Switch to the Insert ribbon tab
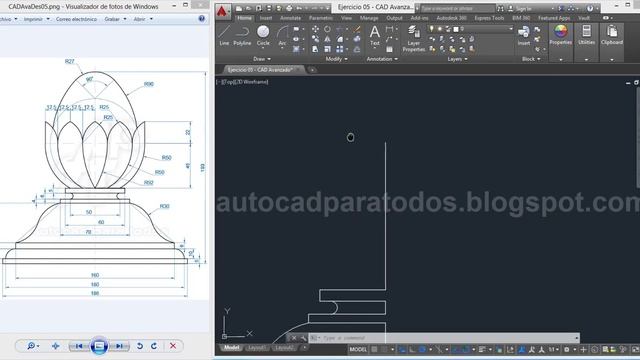The height and width of the screenshot is (360, 640). (266, 18)
